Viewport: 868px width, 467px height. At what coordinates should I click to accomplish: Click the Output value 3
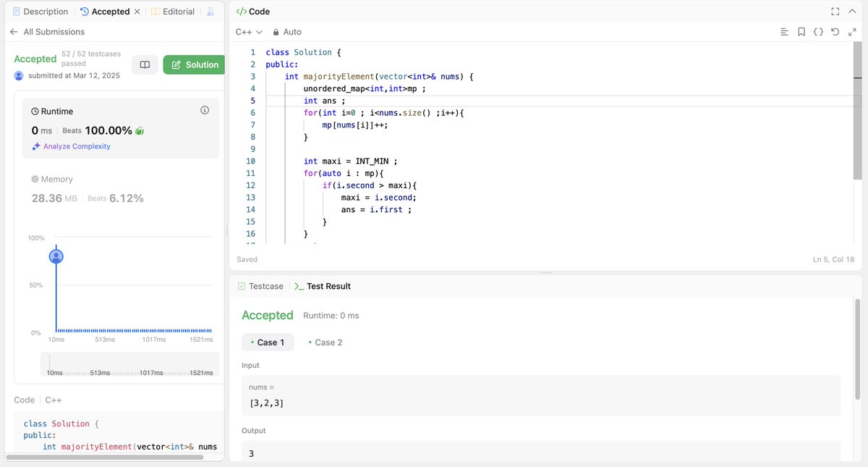(x=251, y=454)
